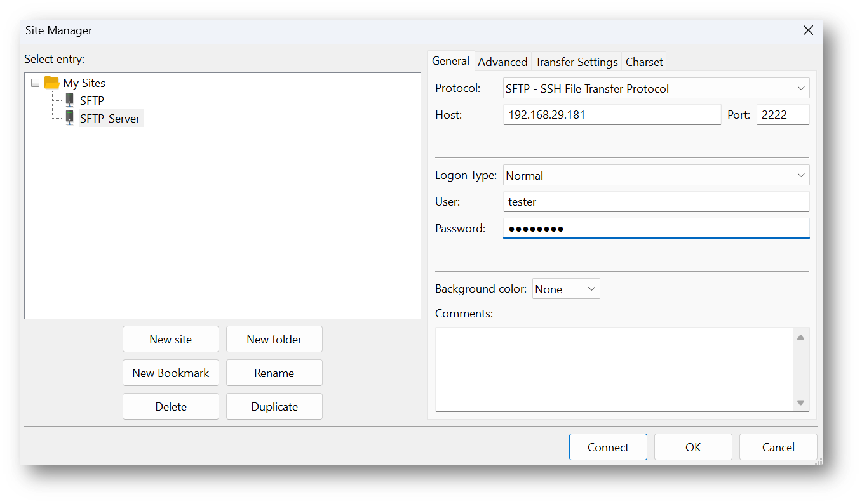
Task: Open the Transfer Settings tab
Action: click(576, 61)
